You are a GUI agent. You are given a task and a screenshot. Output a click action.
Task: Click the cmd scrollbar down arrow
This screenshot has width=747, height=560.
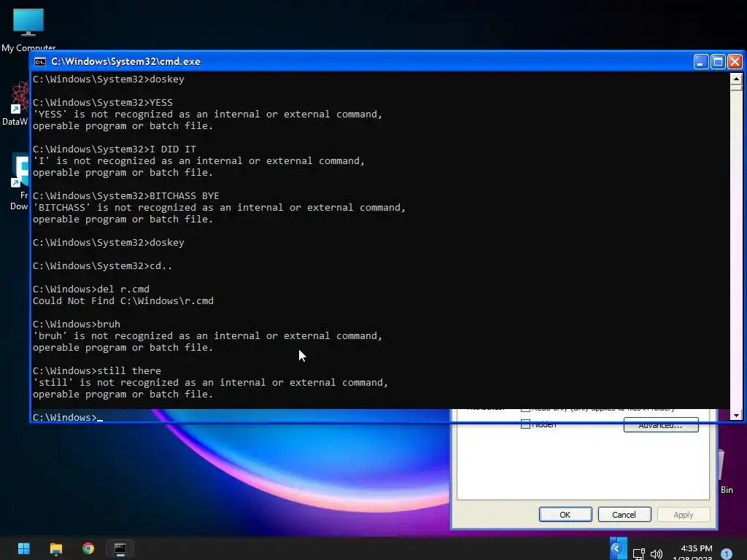[x=736, y=415]
